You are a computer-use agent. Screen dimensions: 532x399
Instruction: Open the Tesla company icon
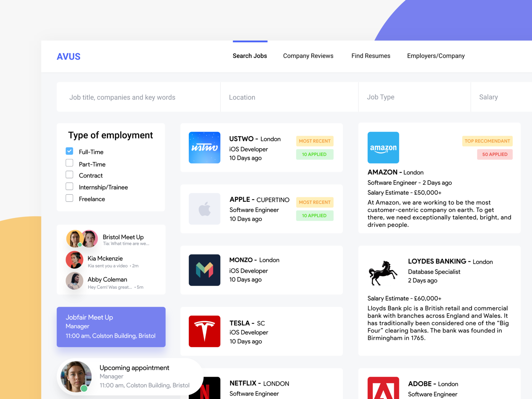[204, 331]
